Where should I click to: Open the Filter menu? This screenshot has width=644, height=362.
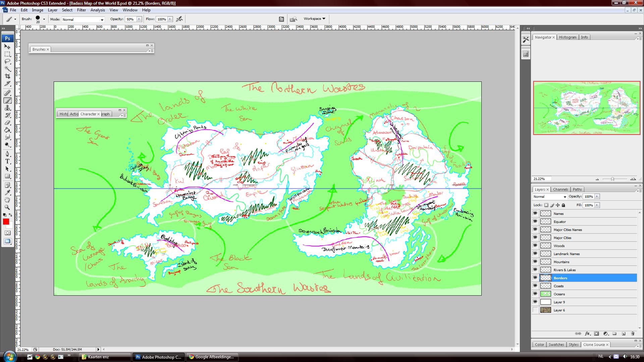pos(82,10)
